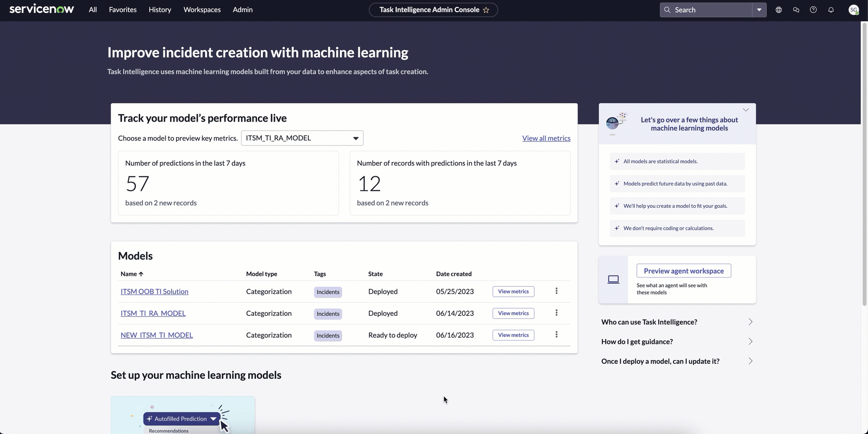
Task: Click the laptop icon beside Preview agent workspace
Action: 613,279
